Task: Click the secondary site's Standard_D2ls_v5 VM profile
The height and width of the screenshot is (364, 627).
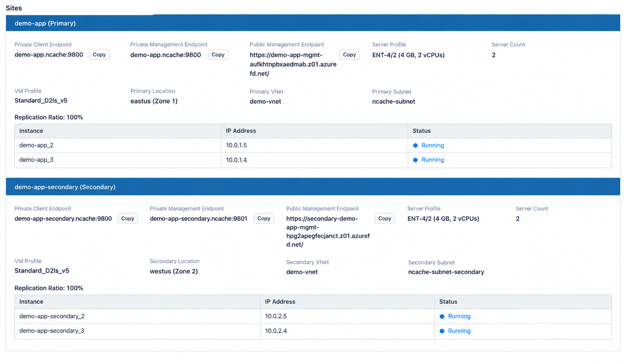Action: pyautogui.click(x=42, y=271)
